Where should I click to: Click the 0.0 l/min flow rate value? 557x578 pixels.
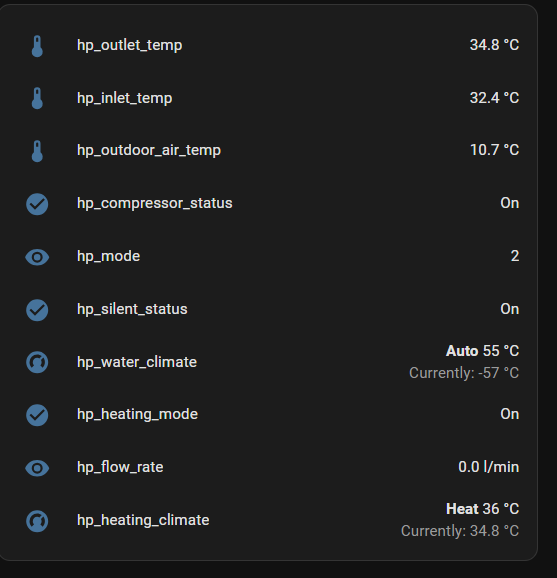(x=488, y=467)
